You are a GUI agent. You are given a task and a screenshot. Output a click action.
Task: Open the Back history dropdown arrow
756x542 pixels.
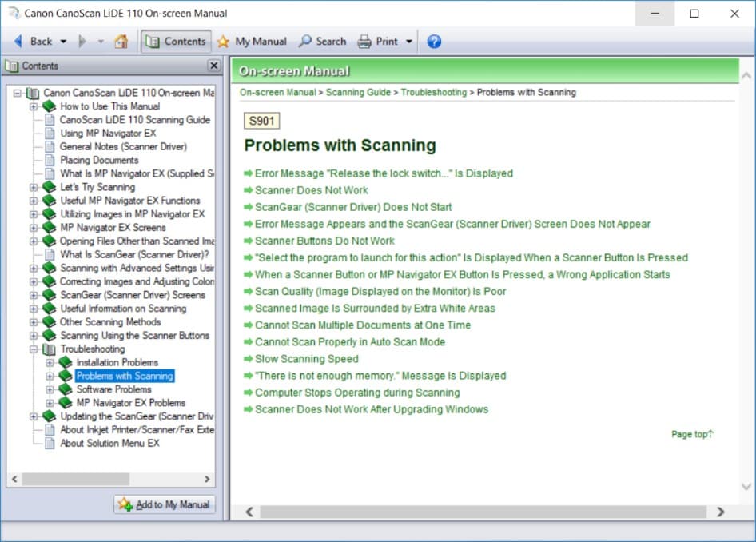point(64,41)
